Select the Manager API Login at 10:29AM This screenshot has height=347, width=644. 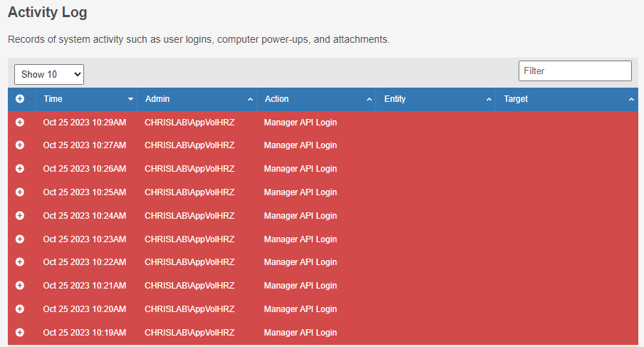pos(300,123)
